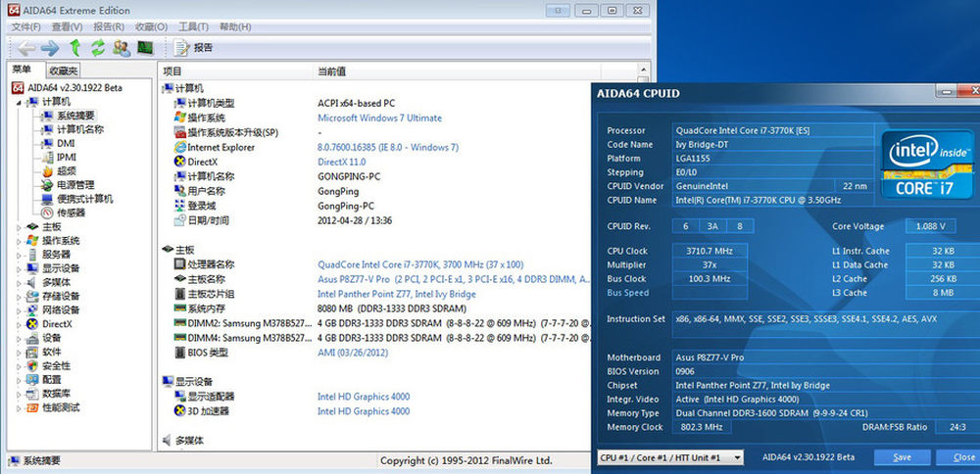
Task: Select 便携式计算机 tree item
Action: [x=85, y=199]
